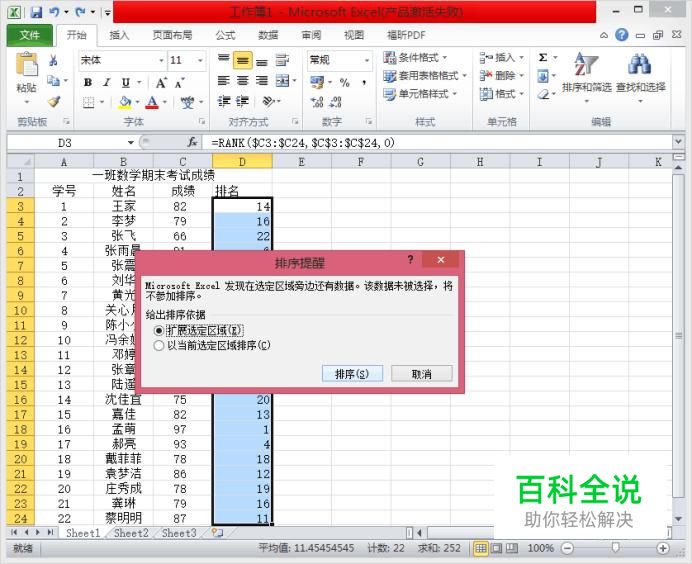
Task: Click the zoom out minus button
Action: (x=567, y=549)
